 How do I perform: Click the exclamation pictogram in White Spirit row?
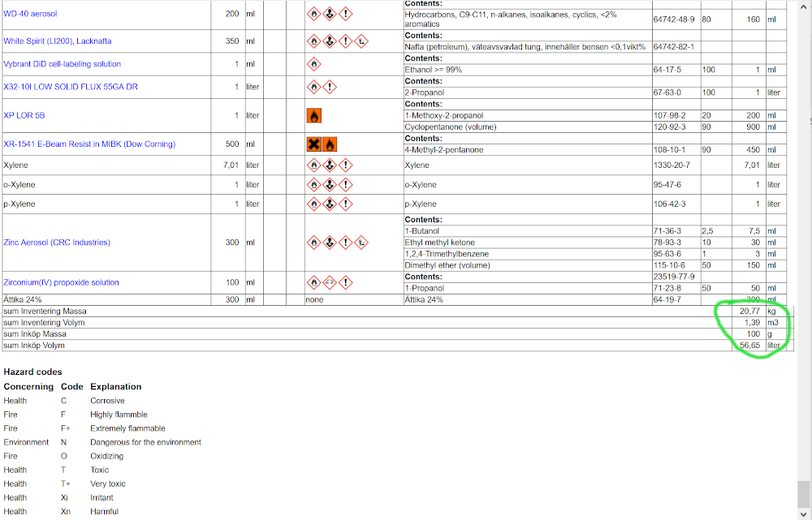345,41
